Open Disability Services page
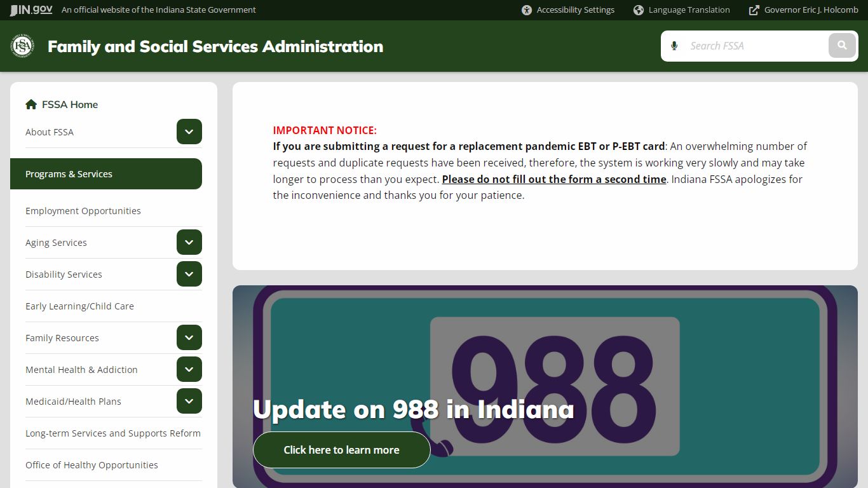 pos(64,274)
